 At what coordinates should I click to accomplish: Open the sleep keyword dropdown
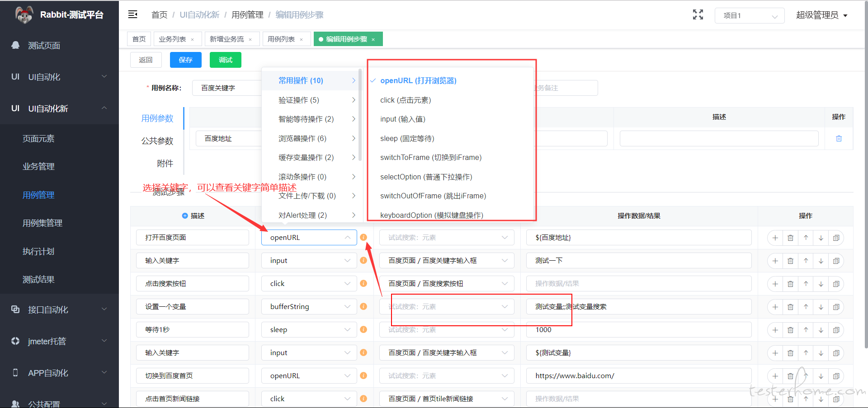tap(309, 329)
